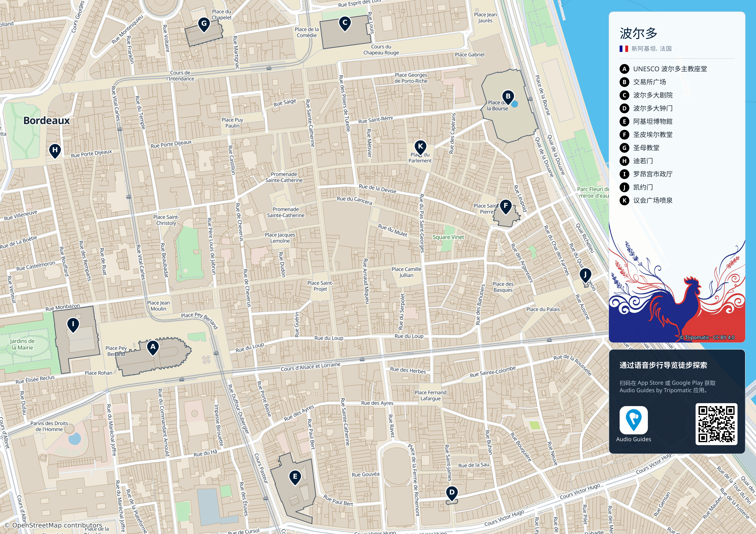756x534 pixels.
Task: Click legend badge J beside 凯约门
Action: [x=624, y=187]
